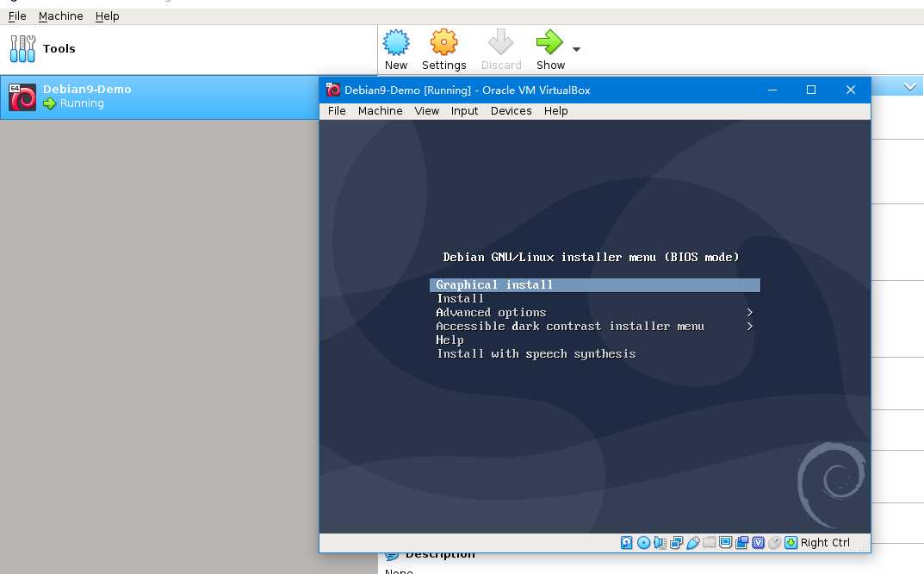Click the Debian9-Demo VM OS icon in the list
The width and height of the screenshot is (924, 574).
[x=22, y=97]
